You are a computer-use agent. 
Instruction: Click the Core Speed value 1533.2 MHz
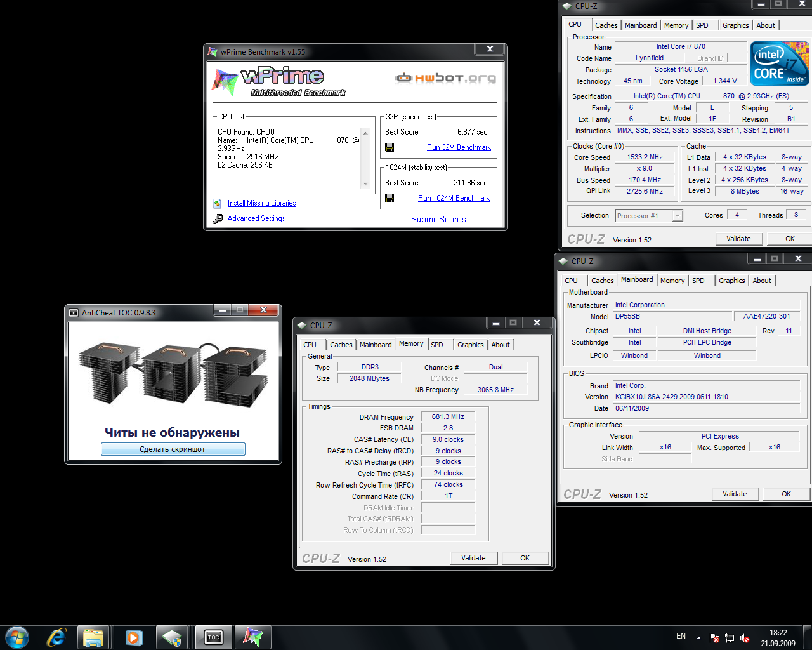point(645,157)
